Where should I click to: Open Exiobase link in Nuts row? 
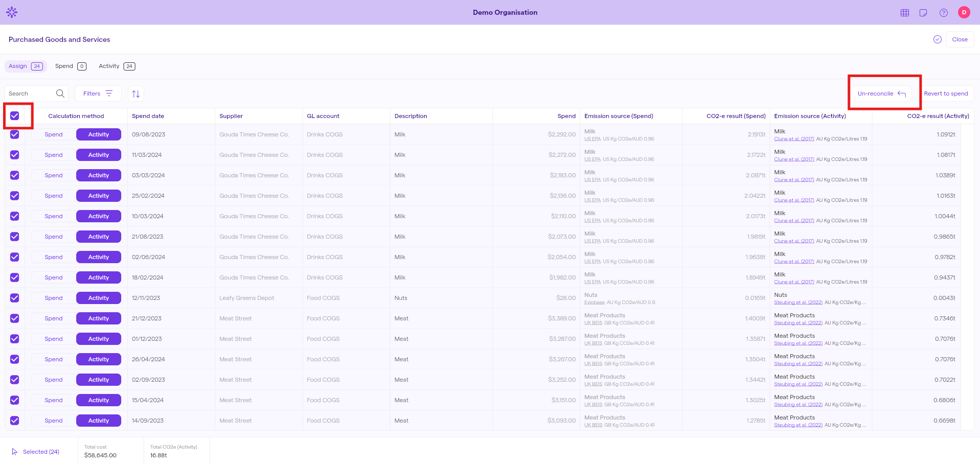[x=594, y=303]
